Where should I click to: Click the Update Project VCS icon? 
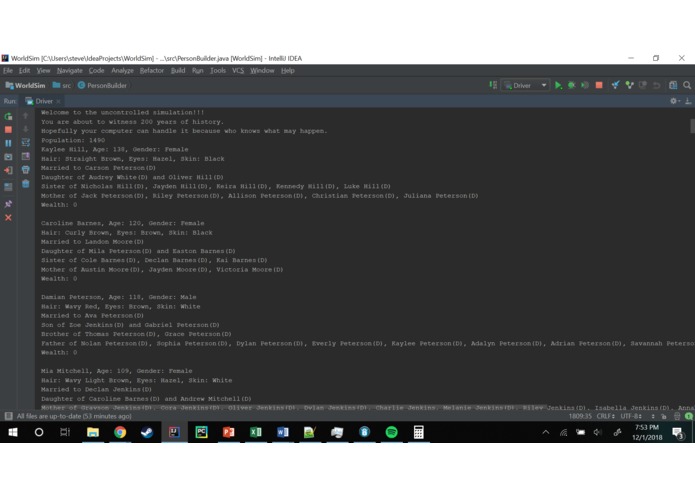(615, 86)
